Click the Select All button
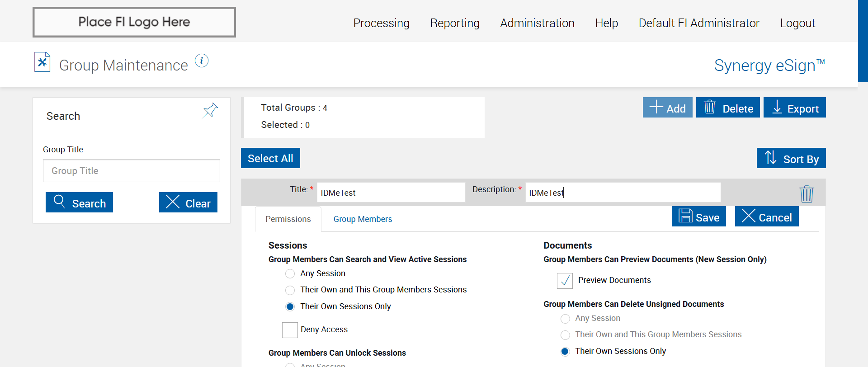 (x=270, y=158)
